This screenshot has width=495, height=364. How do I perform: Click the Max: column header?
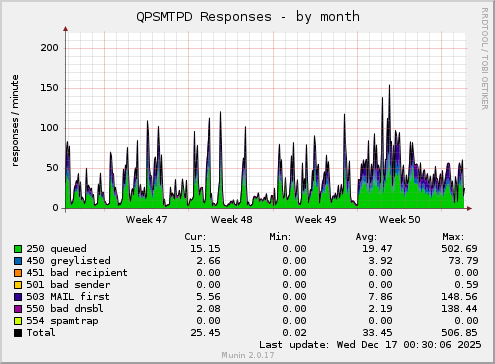[453, 237]
